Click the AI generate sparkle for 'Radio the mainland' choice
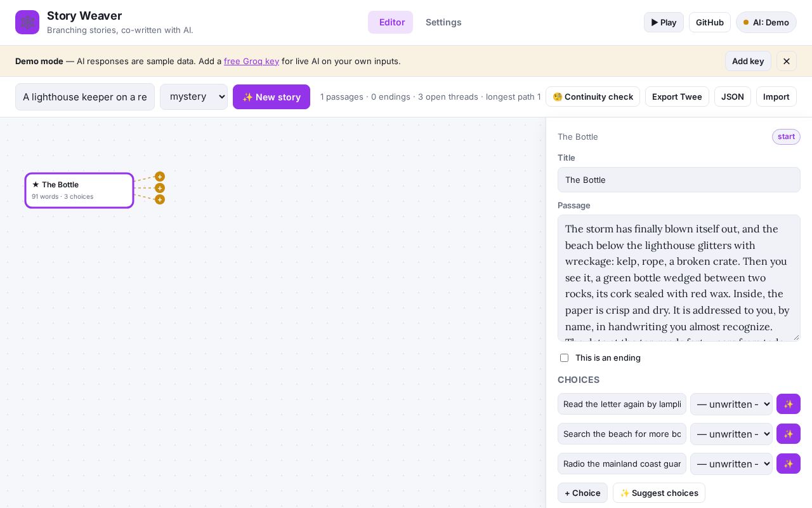 789,464
